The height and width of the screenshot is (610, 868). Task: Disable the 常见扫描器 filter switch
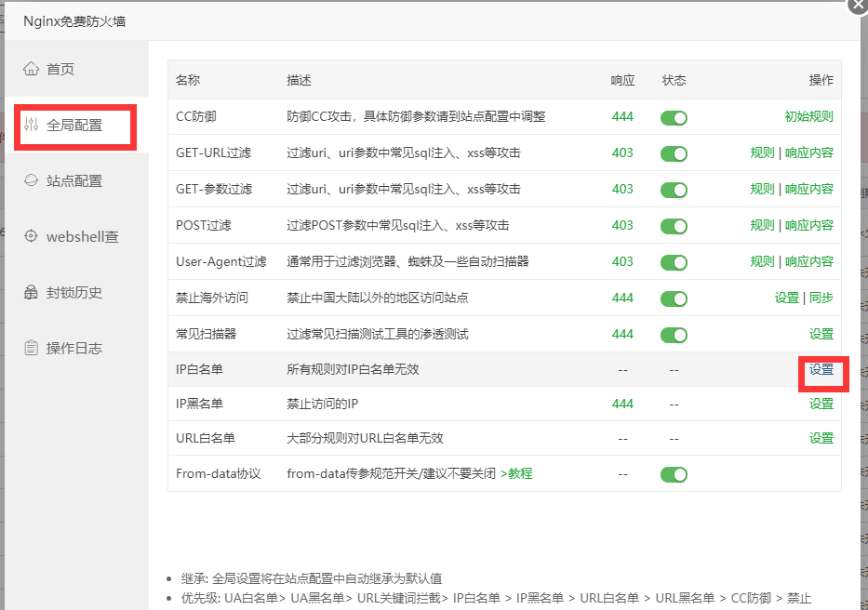pos(674,334)
